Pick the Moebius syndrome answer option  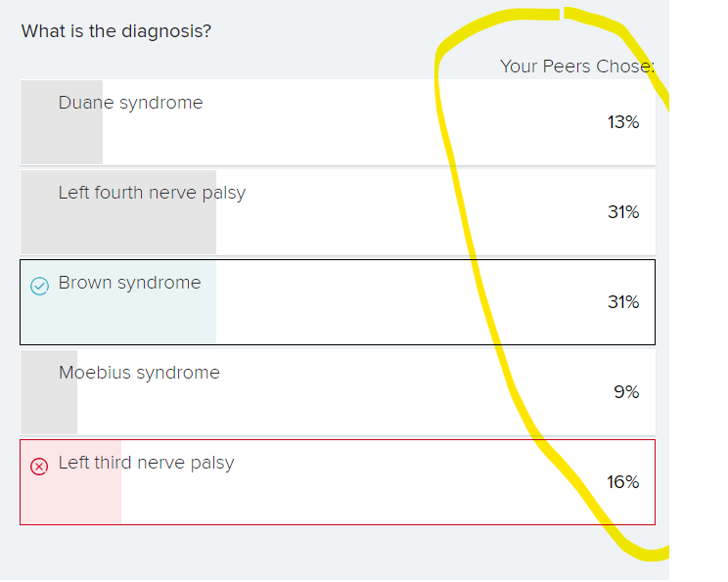pyautogui.click(x=139, y=373)
